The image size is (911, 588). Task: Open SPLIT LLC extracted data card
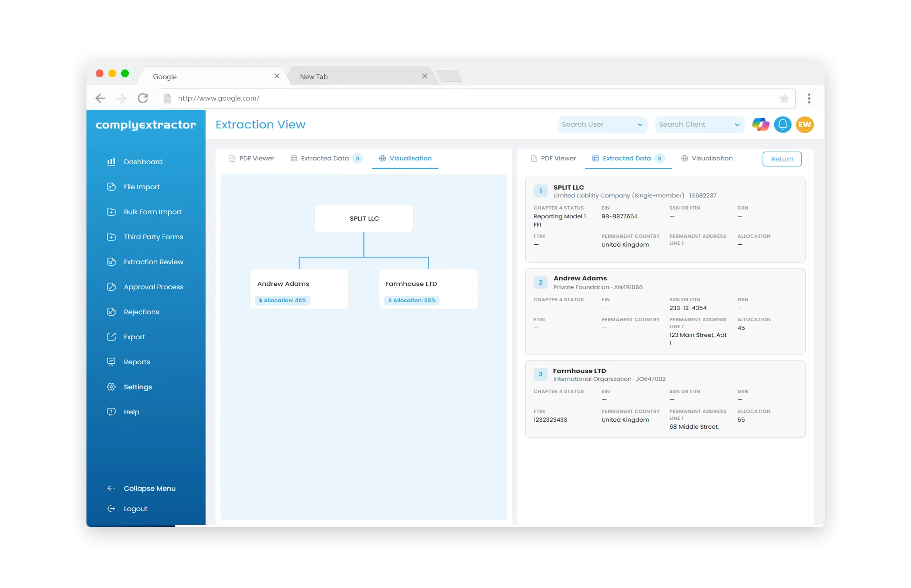(x=665, y=219)
